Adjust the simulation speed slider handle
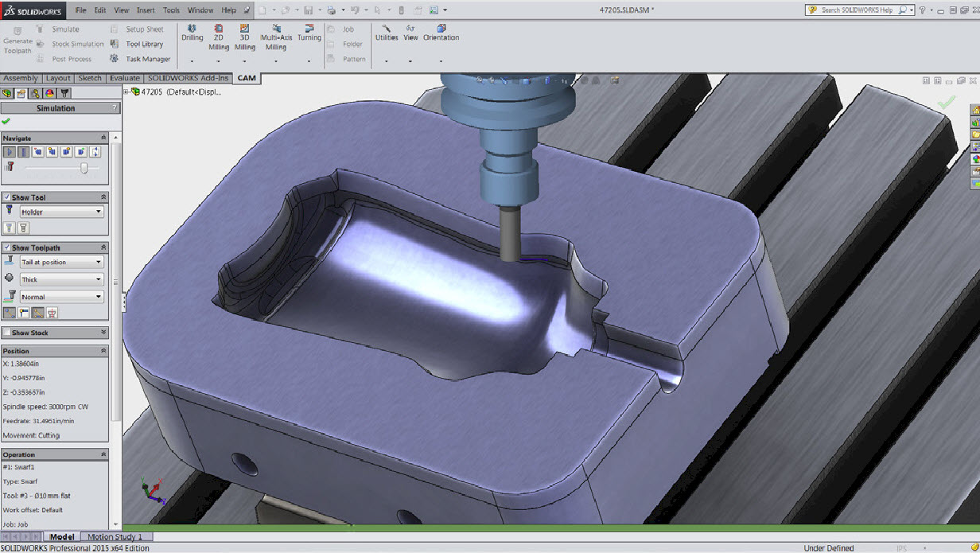980x553 pixels. coord(84,168)
